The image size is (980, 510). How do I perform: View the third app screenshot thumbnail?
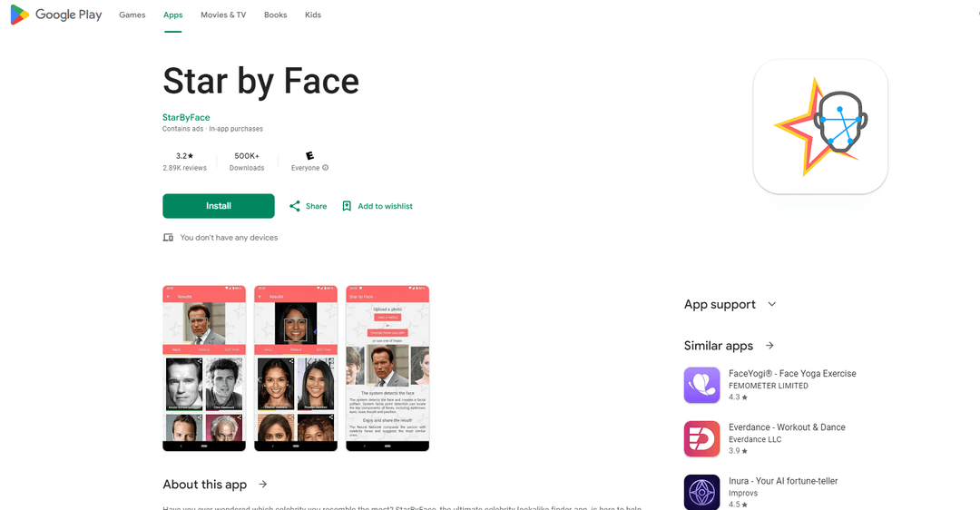tap(387, 368)
